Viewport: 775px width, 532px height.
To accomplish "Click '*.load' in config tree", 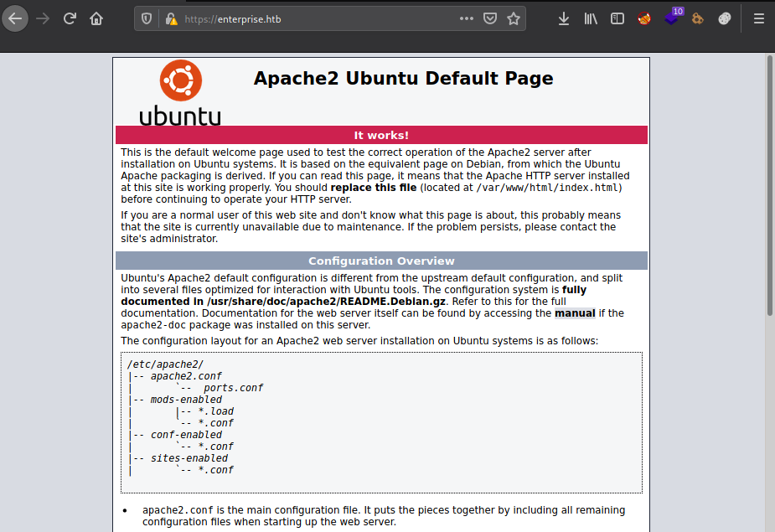I will tap(216, 411).
